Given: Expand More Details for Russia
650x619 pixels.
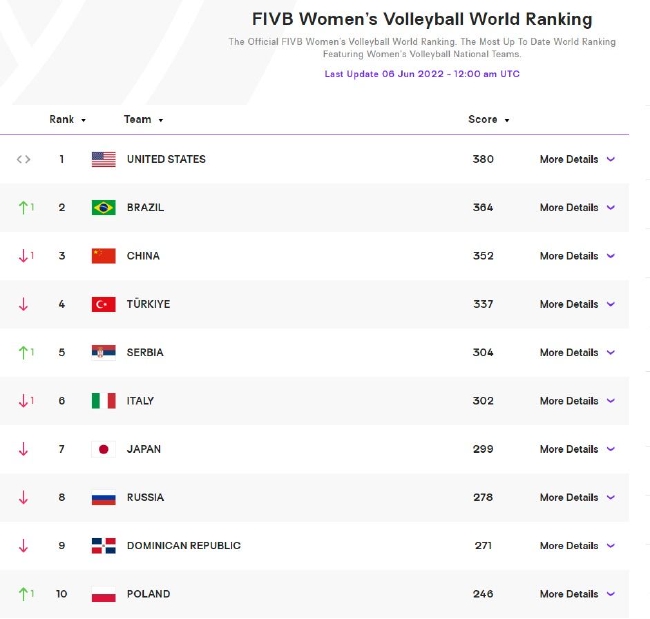Looking at the screenshot, I should (x=577, y=498).
